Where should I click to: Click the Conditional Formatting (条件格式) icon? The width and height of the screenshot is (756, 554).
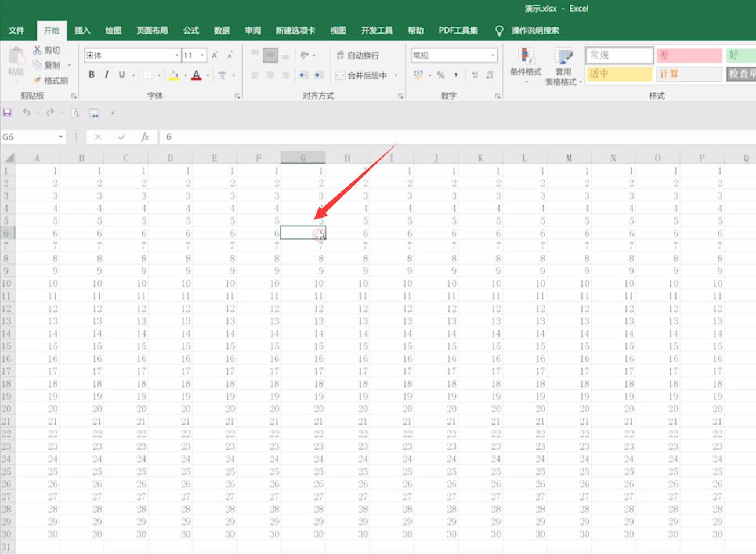click(x=526, y=56)
